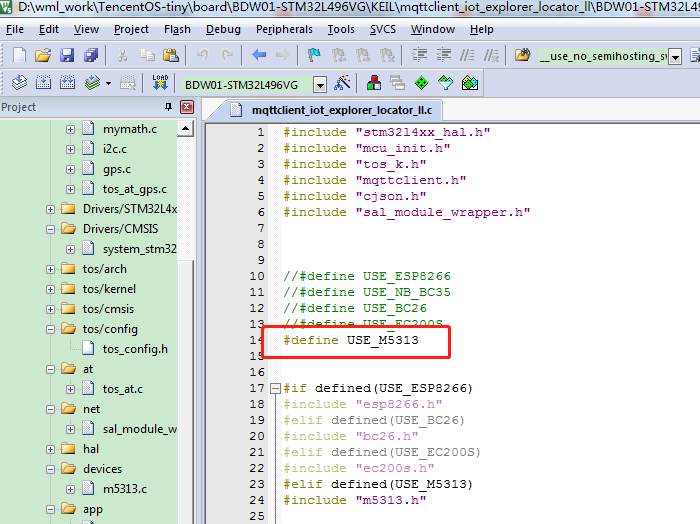
Task: Open the Debug menu
Action: click(223, 29)
